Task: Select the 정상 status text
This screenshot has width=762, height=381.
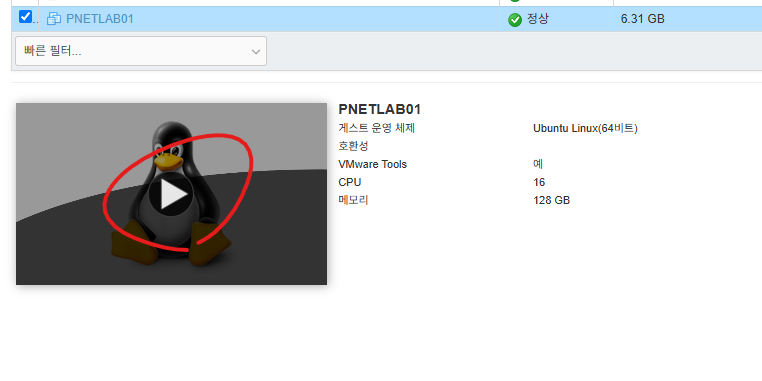Action: (x=537, y=19)
